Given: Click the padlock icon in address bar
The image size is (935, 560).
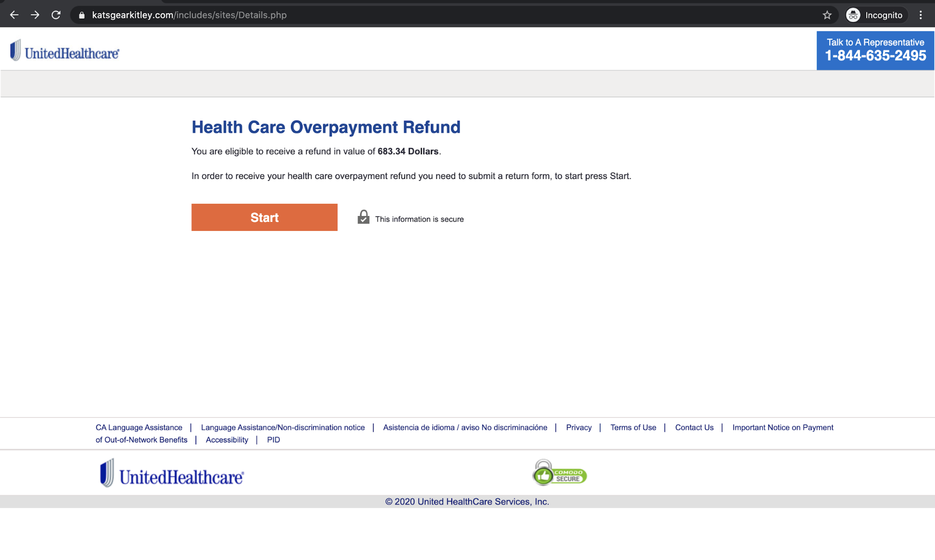Looking at the screenshot, I should (x=82, y=15).
